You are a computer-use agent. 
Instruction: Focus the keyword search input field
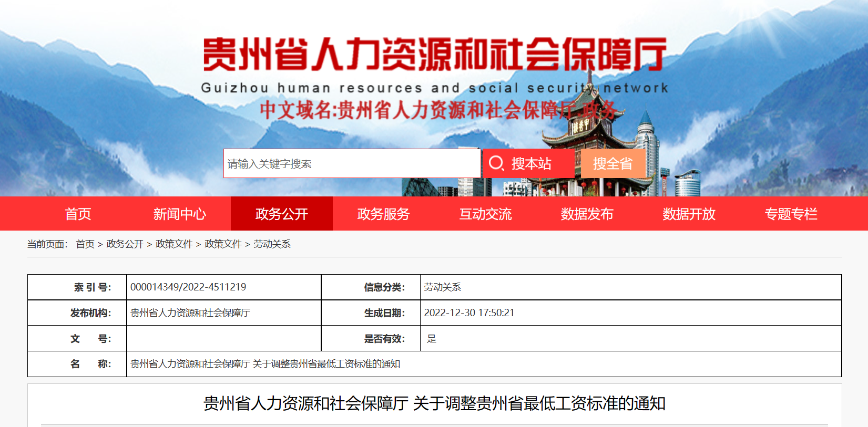tap(352, 164)
